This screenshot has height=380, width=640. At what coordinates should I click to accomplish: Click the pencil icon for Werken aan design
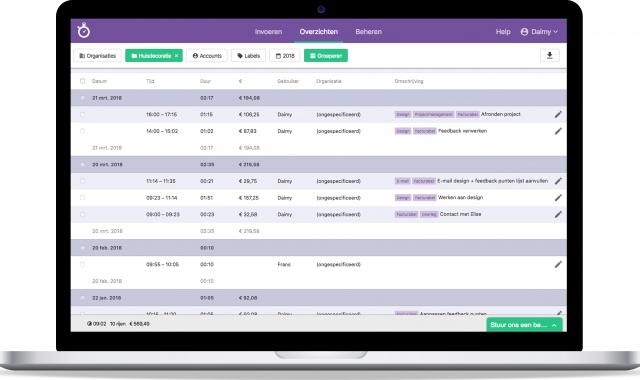coord(558,198)
